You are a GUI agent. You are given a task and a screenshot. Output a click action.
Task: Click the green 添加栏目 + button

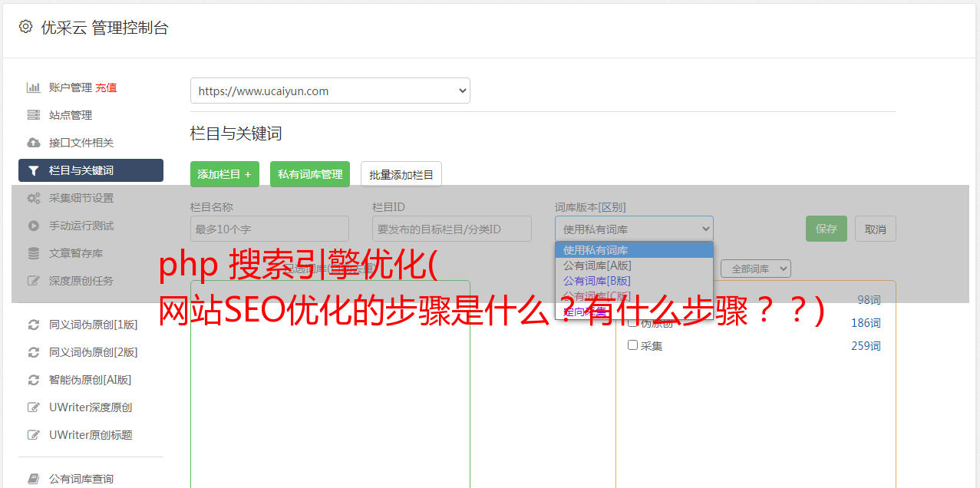pos(225,174)
